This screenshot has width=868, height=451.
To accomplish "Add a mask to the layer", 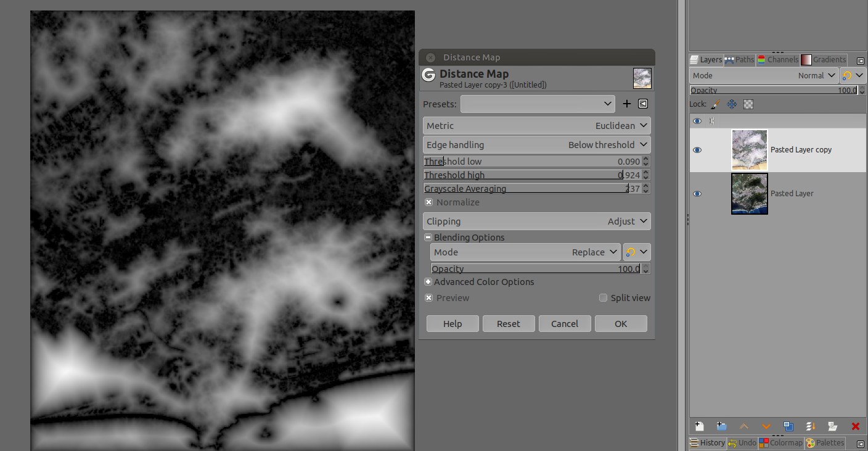I will tap(833, 426).
